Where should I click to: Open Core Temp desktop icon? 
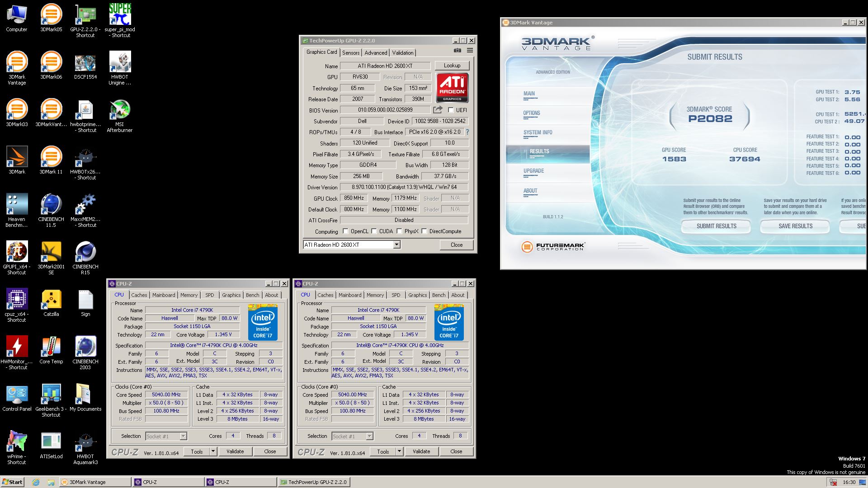pos(51,350)
